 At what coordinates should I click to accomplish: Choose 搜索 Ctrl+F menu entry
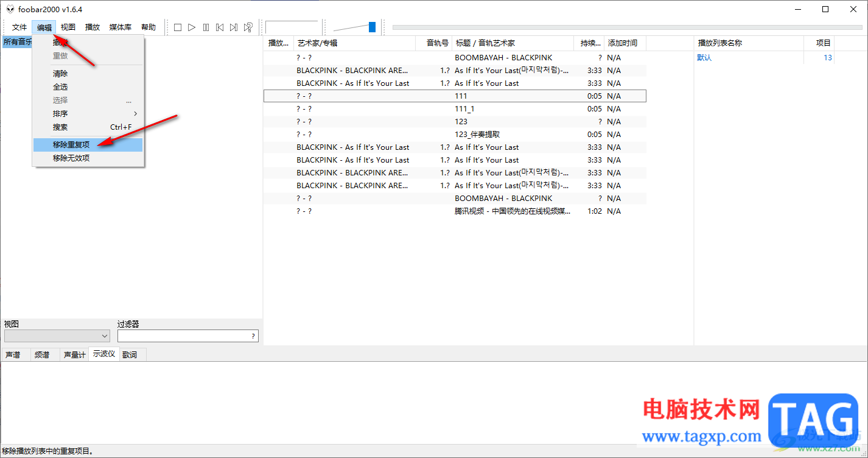pos(88,127)
